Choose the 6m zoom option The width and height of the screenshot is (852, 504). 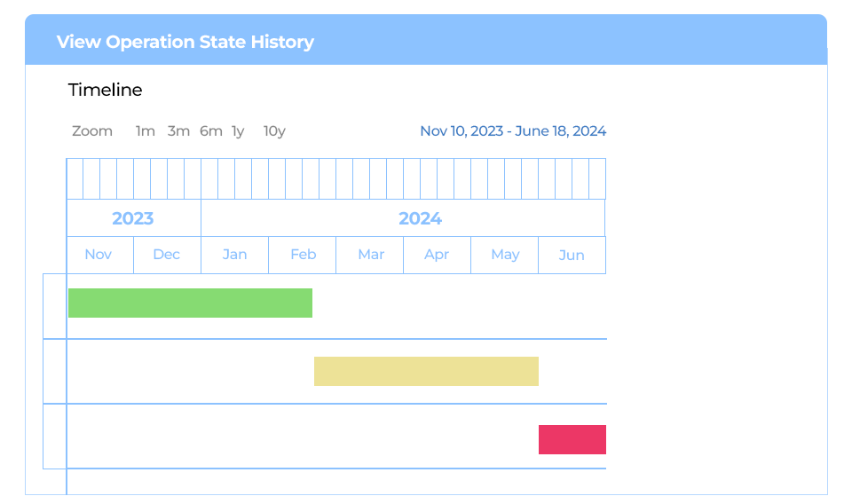pyautogui.click(x=211, y=131)
